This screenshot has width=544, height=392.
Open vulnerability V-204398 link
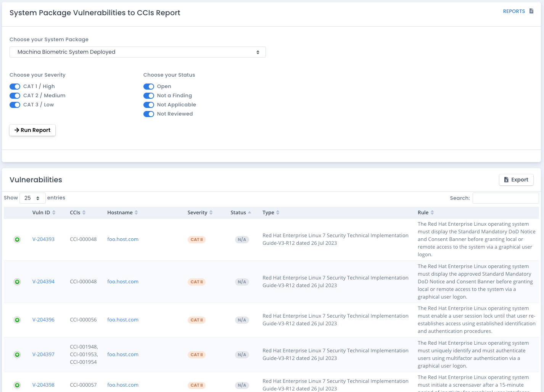[x=43, y=385]
